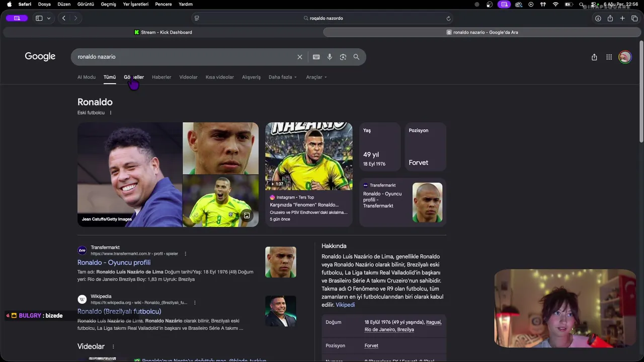Select the ronaldo nazario Google tab
Screen dimensions: 644x362
[482, 32]
